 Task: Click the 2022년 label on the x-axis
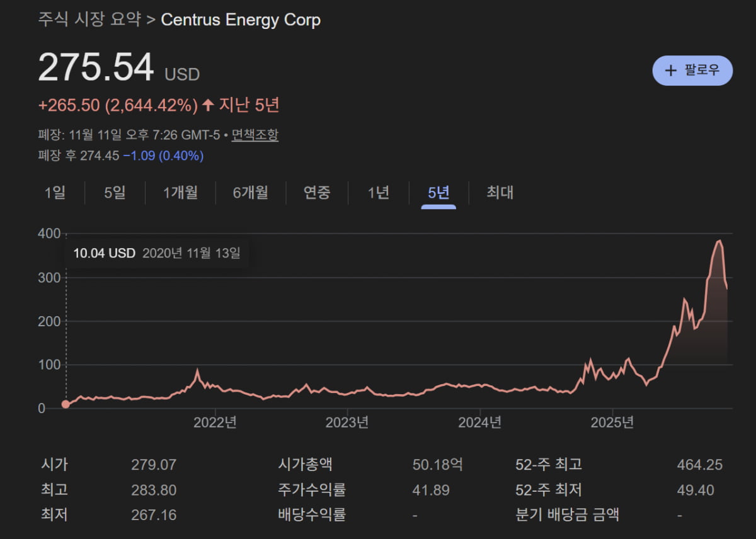[215, 423]
